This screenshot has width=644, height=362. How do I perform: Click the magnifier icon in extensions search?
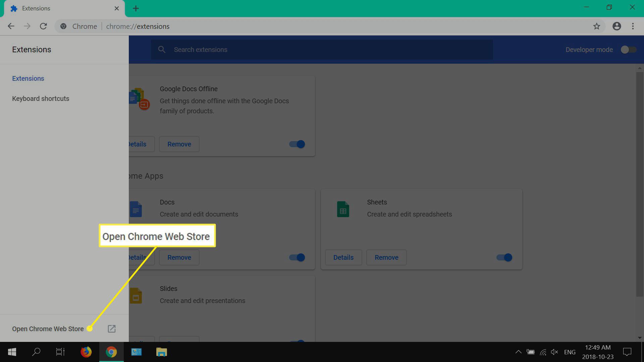(162, 50)
